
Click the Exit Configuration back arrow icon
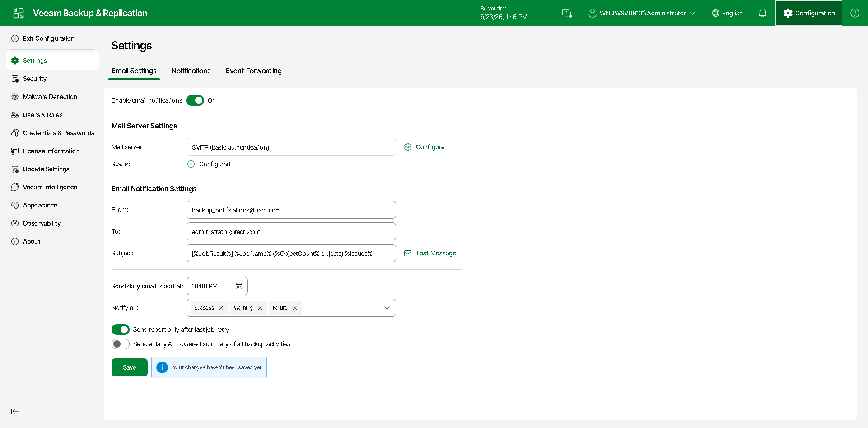(x=15, y=38)
